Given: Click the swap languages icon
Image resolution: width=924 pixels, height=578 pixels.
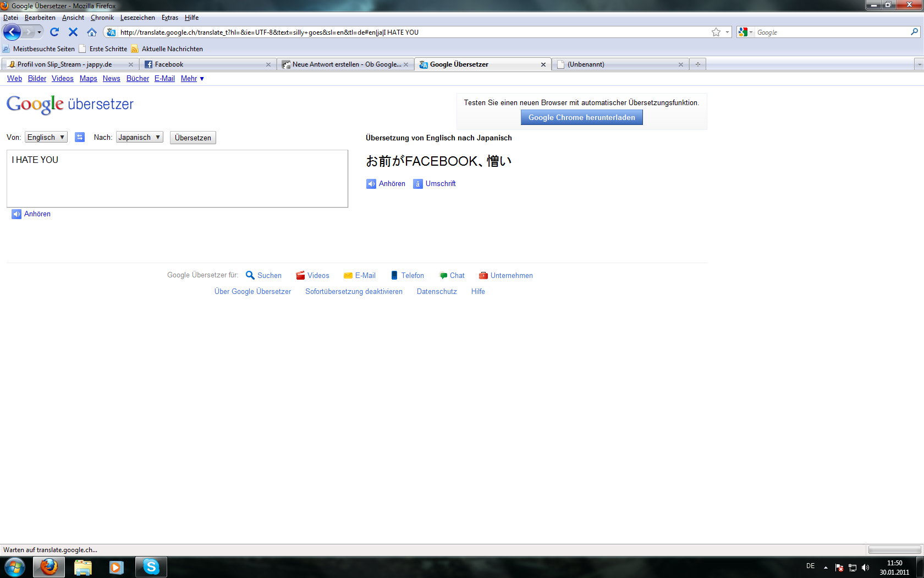Looking at the screenshot, I should (80, 137).
